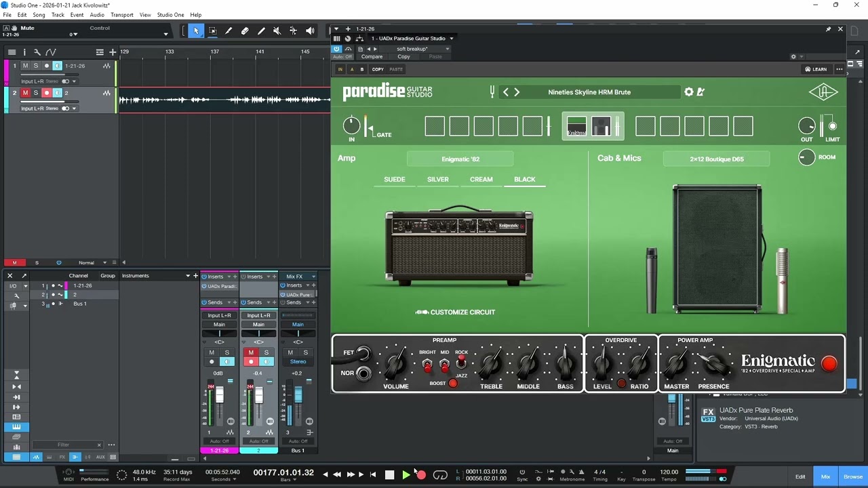Go to the next preset arrow
The height and width of the screenshot is (488, 868).
click(x=517, y=92)
